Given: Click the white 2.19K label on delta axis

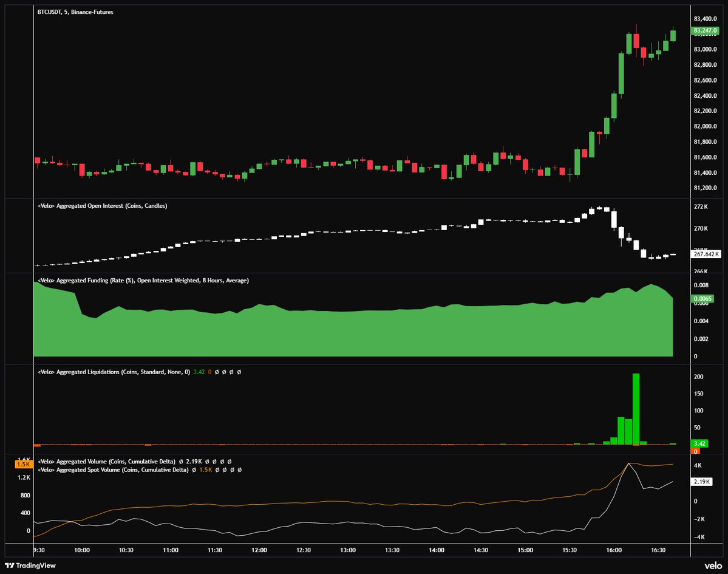Looking at the screenshot, I should pyautogui.click(x=701, y=482).
